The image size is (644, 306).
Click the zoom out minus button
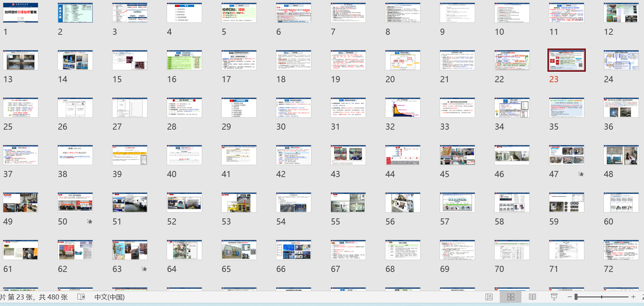coord(570,297)
